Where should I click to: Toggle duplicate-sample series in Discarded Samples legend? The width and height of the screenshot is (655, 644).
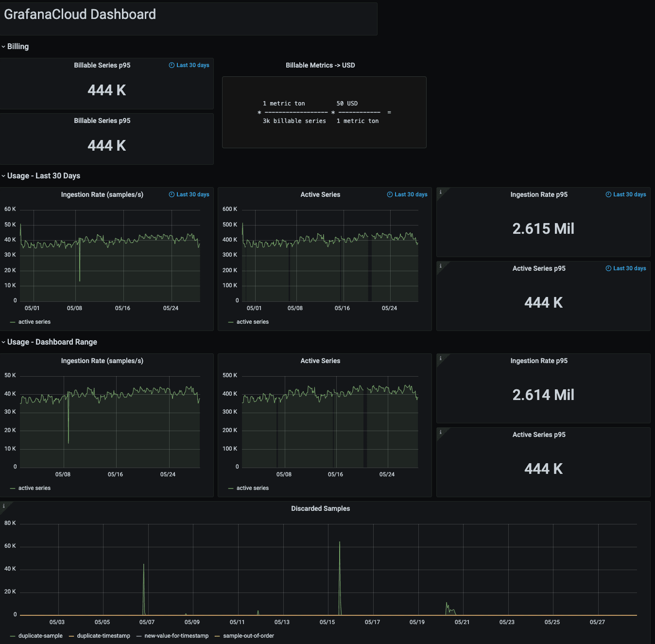click(x=40, y=636)
